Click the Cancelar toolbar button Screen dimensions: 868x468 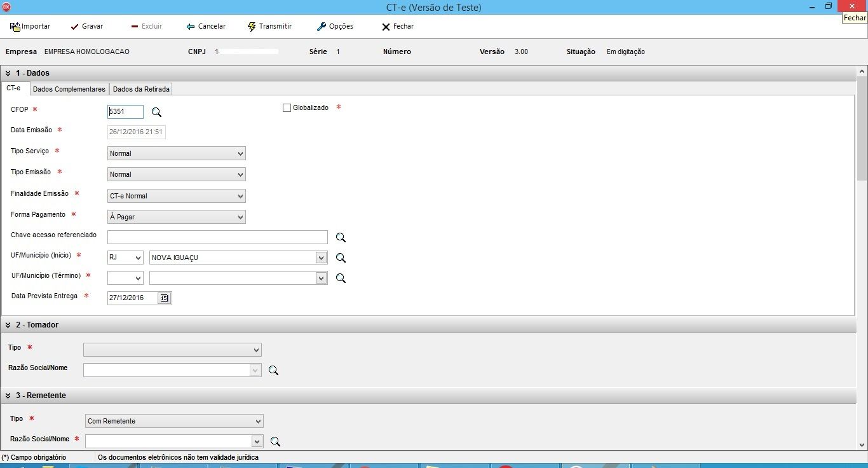(x=206, y=27)
